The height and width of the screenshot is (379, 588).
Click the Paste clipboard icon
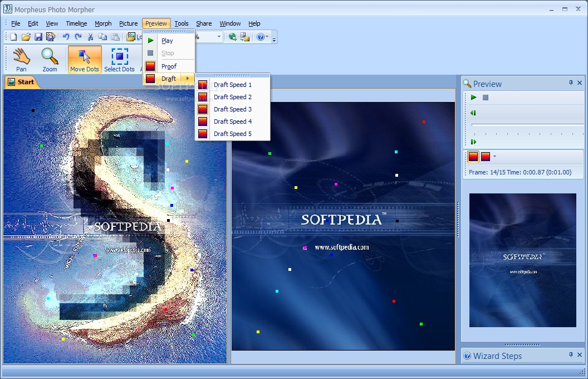[x=115, y=37]
